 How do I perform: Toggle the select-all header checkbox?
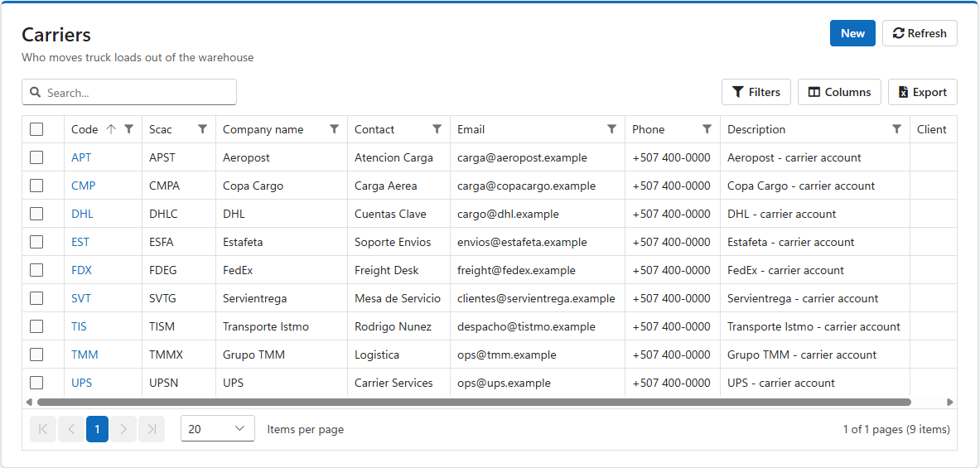(36, 129)
